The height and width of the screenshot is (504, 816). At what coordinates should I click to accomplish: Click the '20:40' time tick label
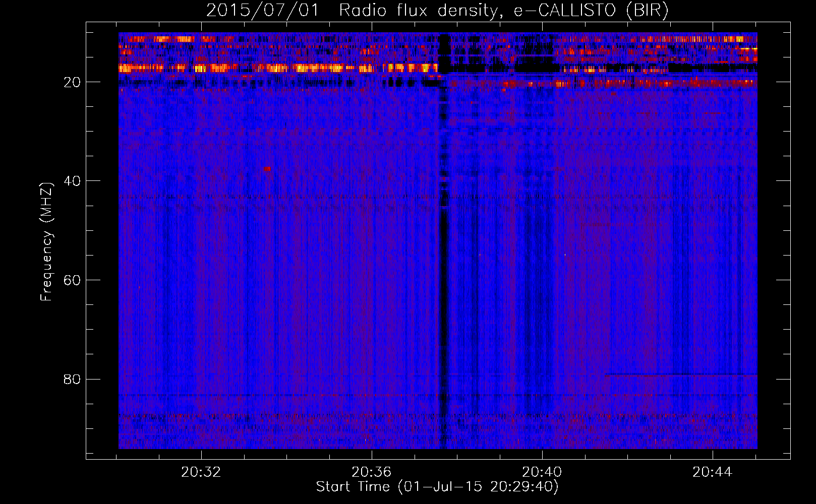click(542, 472)
